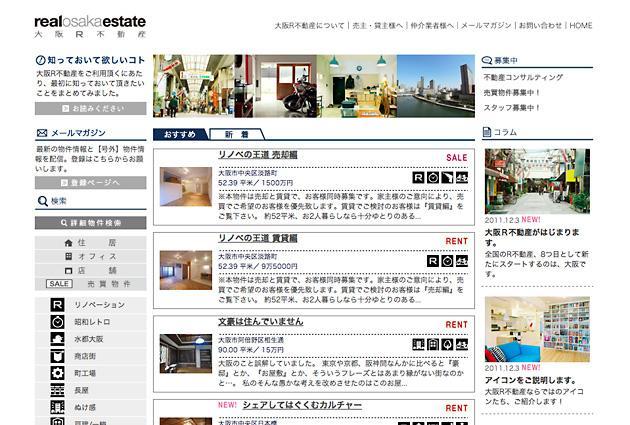
Task: Open the リノベの王道 売却編 listing title
Action: (258, 155)
